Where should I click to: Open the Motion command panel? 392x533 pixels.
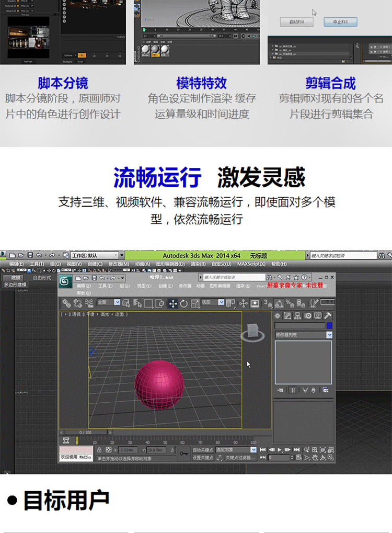[308, 316]
